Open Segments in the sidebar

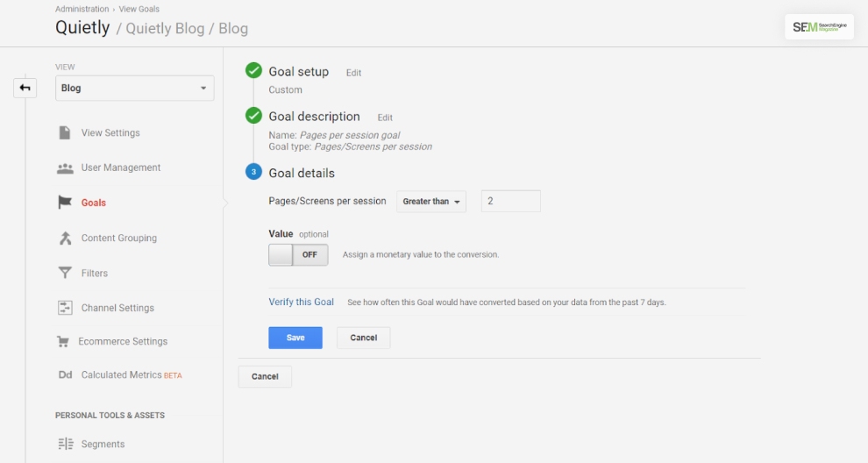tap(103, 445)
